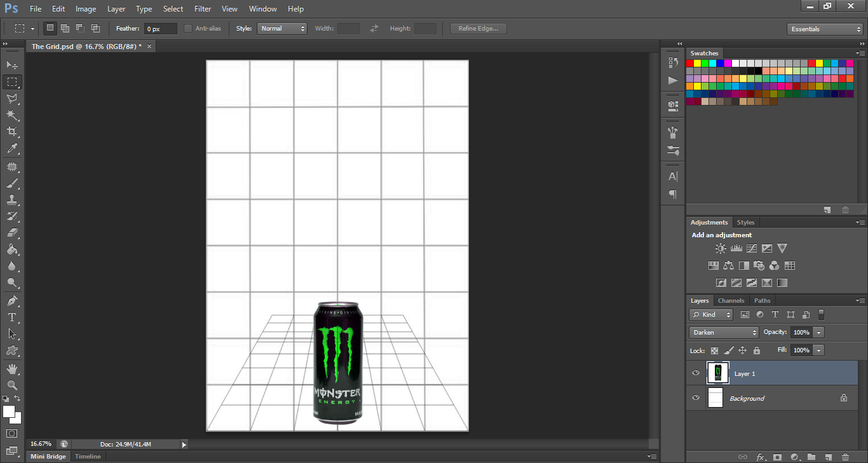Pick the red swatch in Swatches panel
Viewport: 868px width, 463px height.
[690, 63]
